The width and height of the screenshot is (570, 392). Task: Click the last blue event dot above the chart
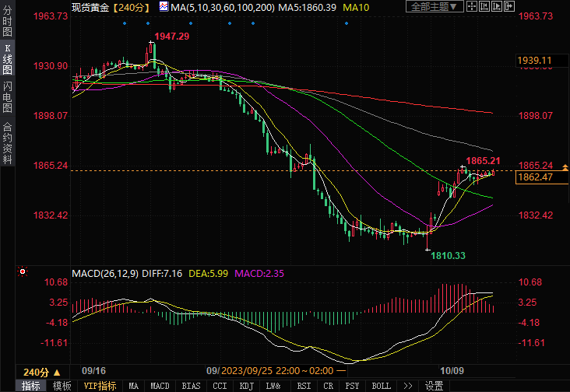click(347, 23)
